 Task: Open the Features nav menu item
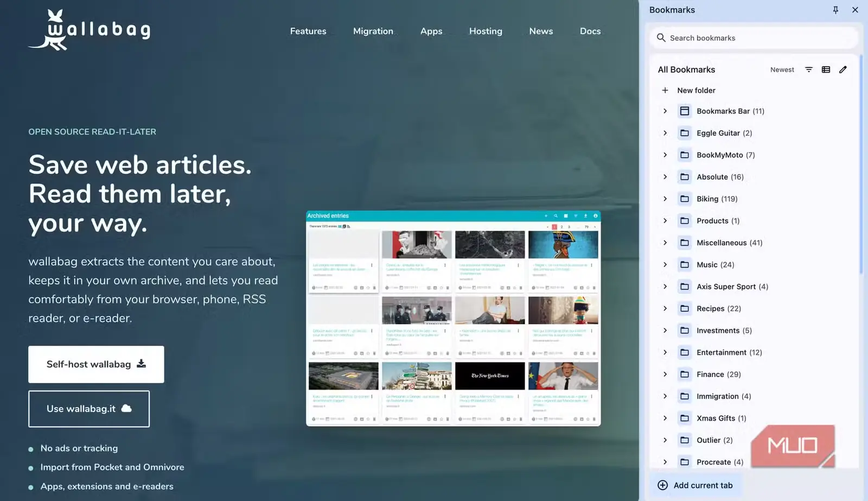pos(308,31)
